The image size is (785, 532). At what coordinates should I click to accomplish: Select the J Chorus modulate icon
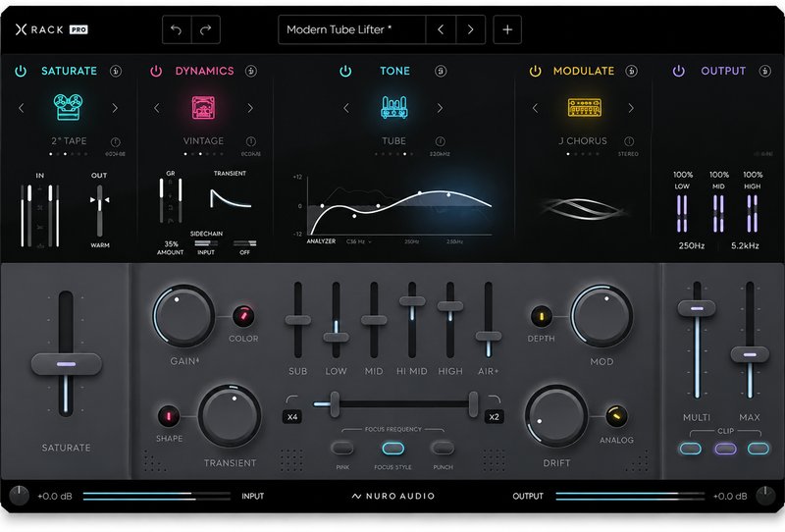[584, 108]
